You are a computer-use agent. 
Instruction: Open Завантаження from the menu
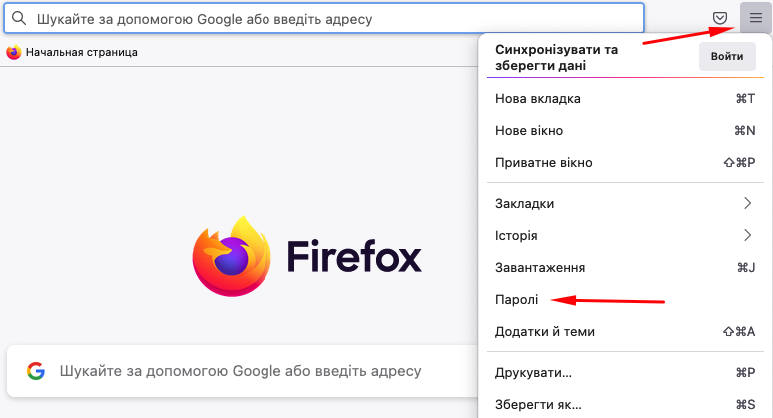pyautogui.click(x=540, y=268)
